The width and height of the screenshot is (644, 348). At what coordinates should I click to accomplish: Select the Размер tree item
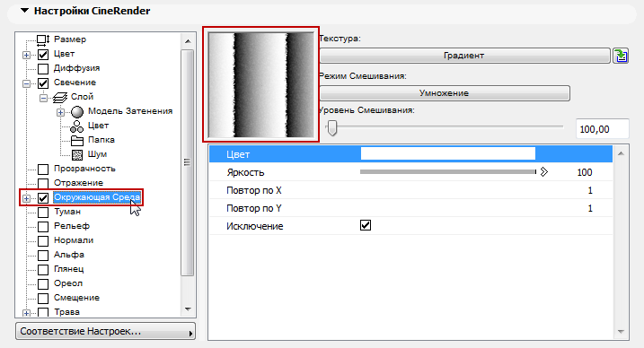point(70,39)
